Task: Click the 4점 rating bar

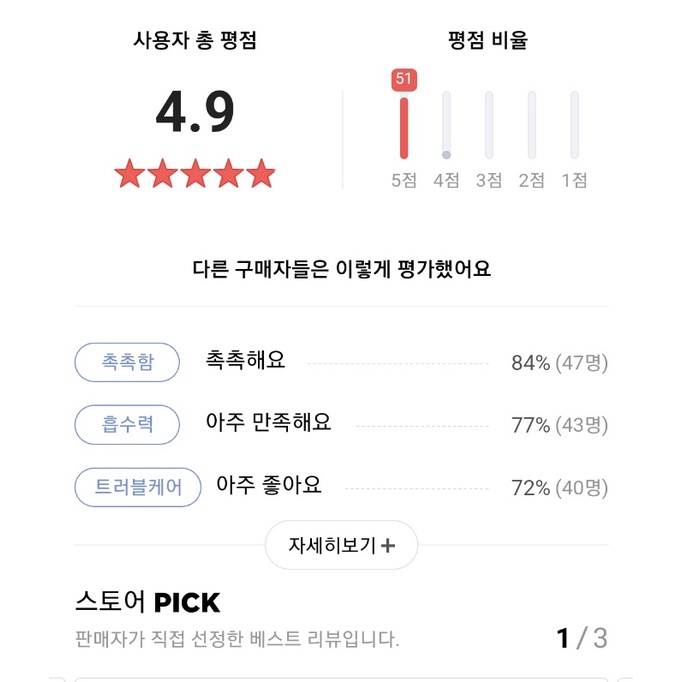Action: 446,126
